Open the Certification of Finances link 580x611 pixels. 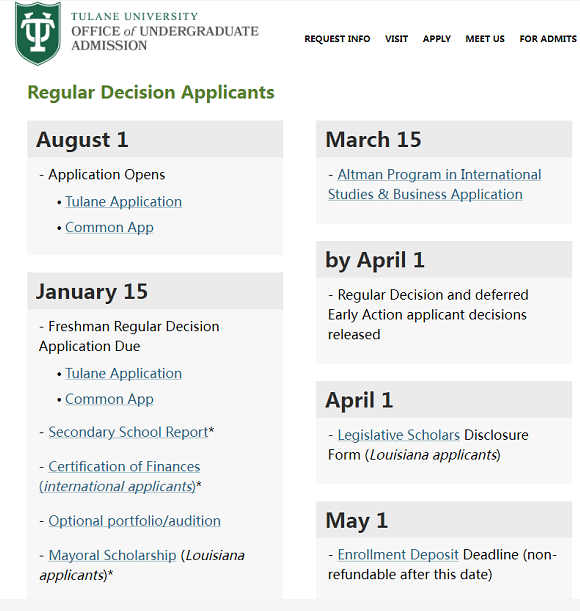coord(120,476)
